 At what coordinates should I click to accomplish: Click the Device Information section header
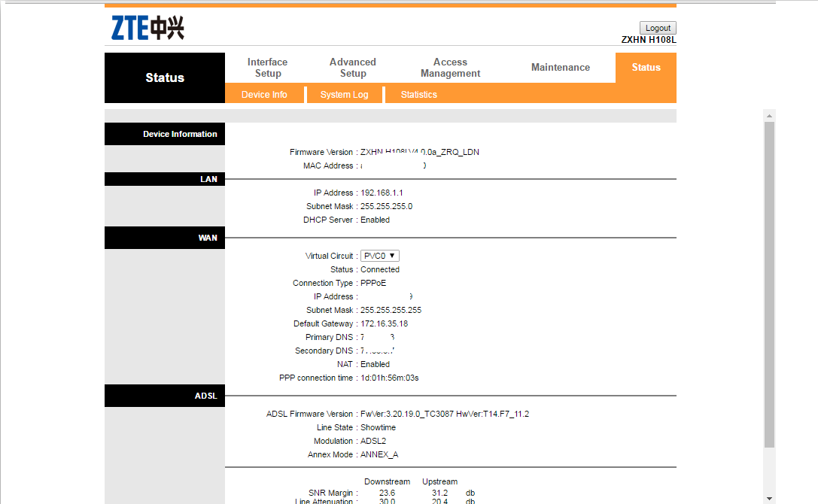[x=165, y=134]
